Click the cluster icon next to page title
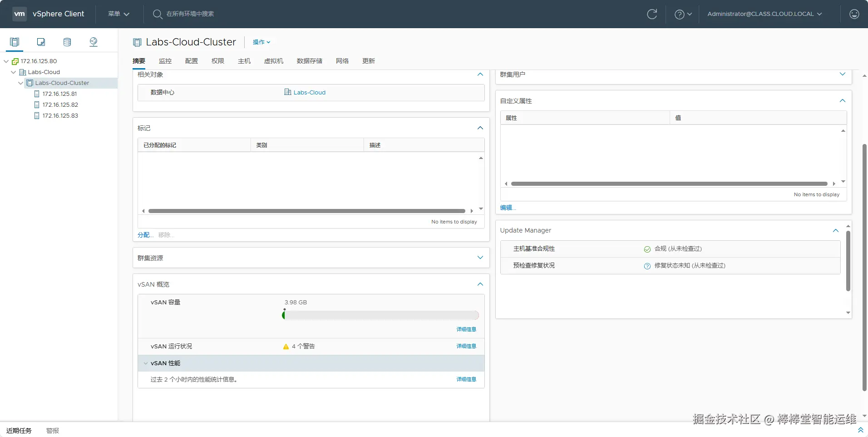This screenshot has height=437, width=868. pyautogui.click(x=137, y=42)
